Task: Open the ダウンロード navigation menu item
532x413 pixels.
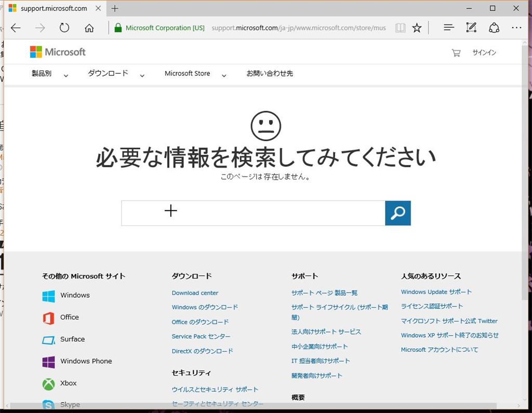Action: click(108, 73)
